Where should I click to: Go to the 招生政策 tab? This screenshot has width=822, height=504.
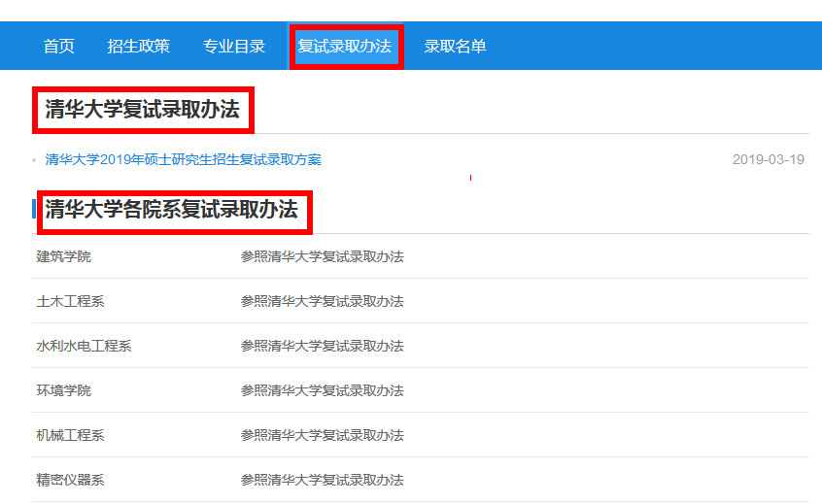pos(139,46)
